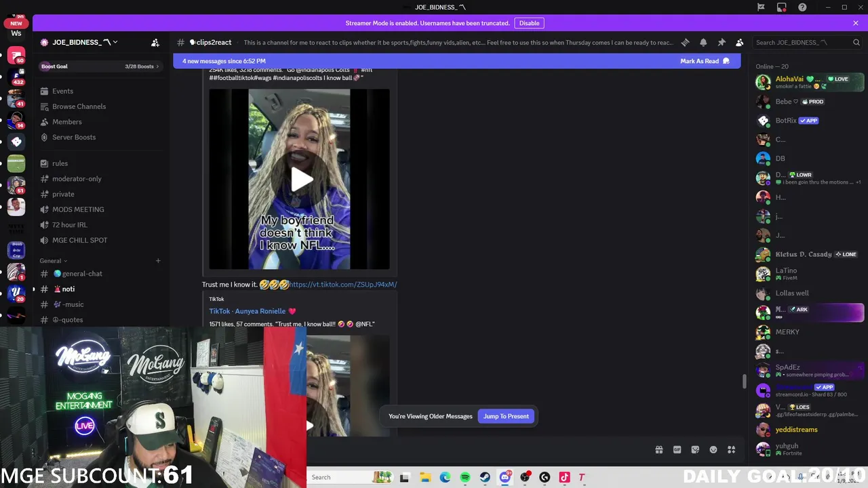Viewport: 868px width, 488px height.
Task: Click Mark As Read
Action: click(705, 61)
